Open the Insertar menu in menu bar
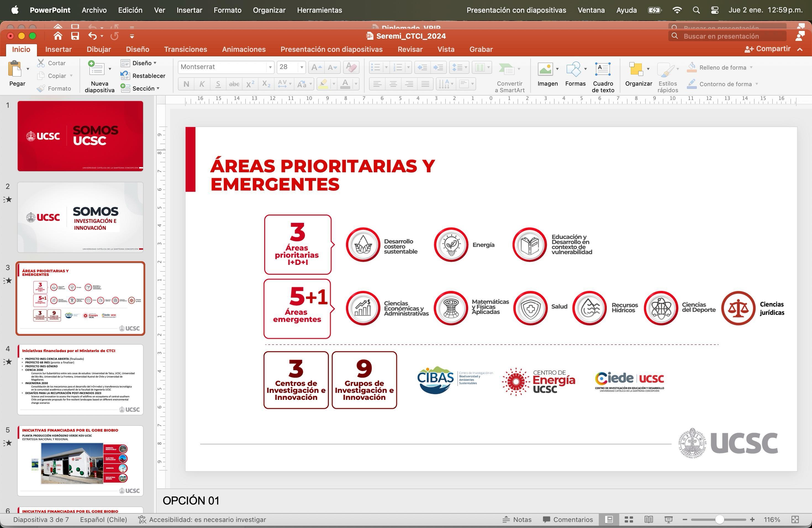This screenshot has width=812, height=528. (x=189, y=10)
